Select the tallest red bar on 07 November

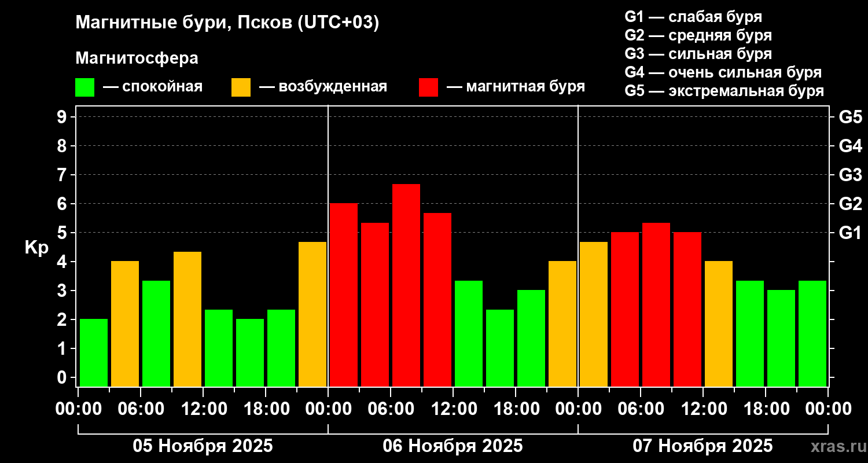(656, 304)
